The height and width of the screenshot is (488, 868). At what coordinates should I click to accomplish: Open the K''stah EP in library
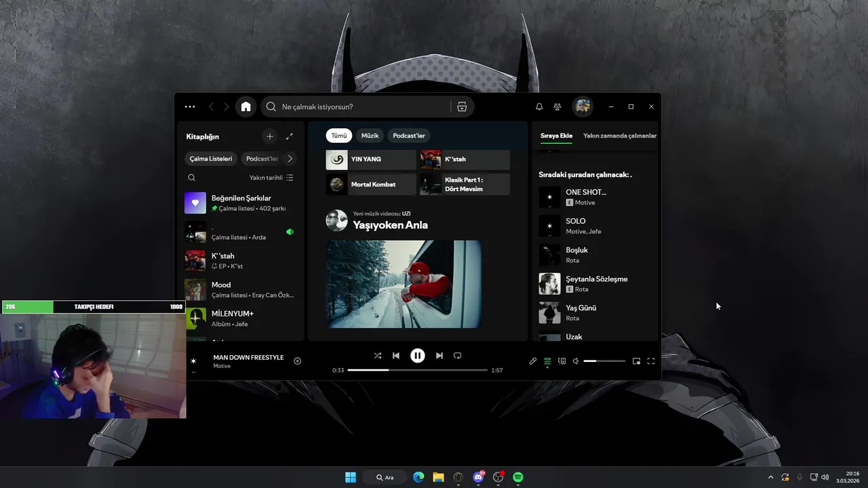[241, 261]
